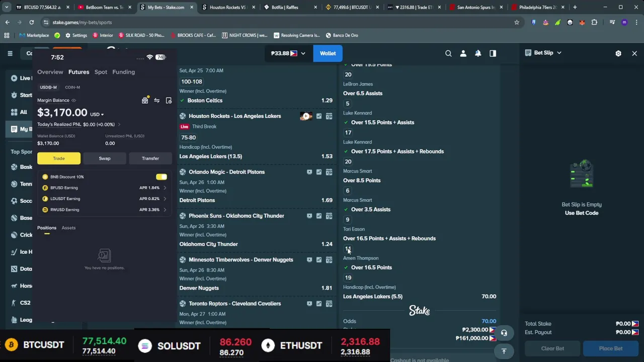This screenshot has width=644, height=362.
Task: Open the order history icon in Futures overlay
Action: tap(169, 101)
